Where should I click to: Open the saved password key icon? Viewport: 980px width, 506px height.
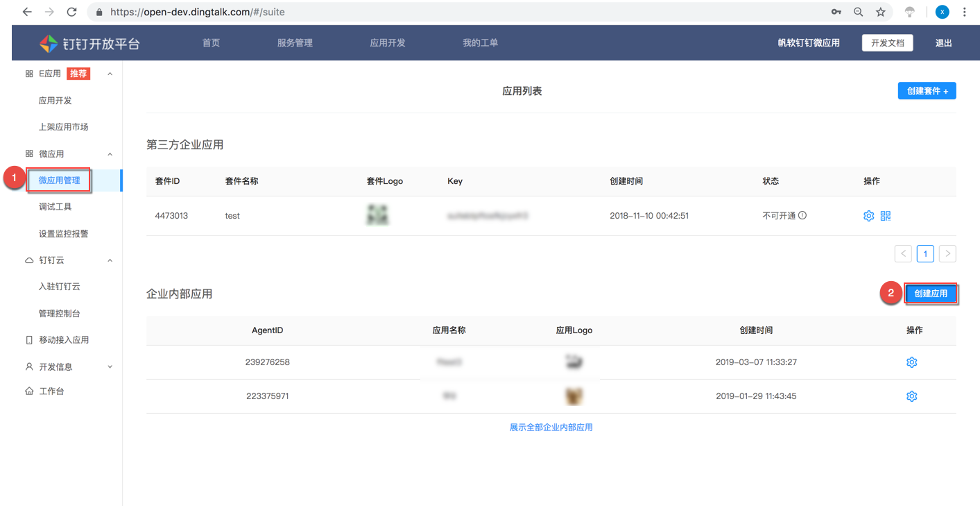836,12
